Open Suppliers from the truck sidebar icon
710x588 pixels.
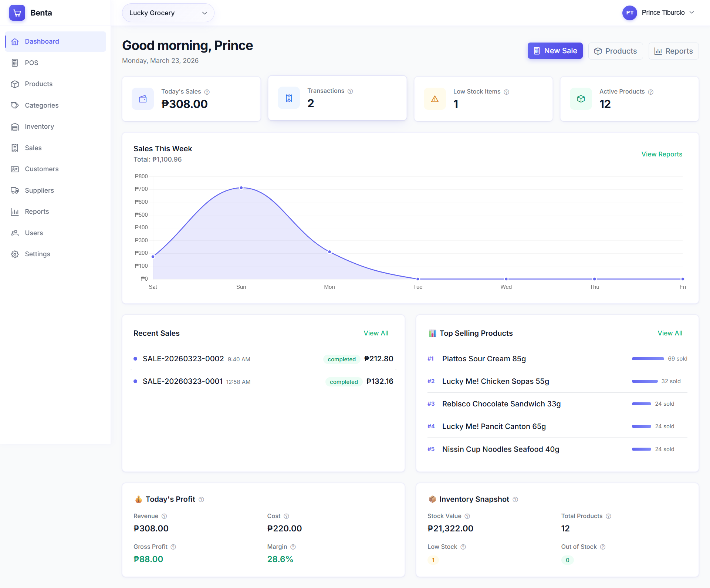click(15, 190)
